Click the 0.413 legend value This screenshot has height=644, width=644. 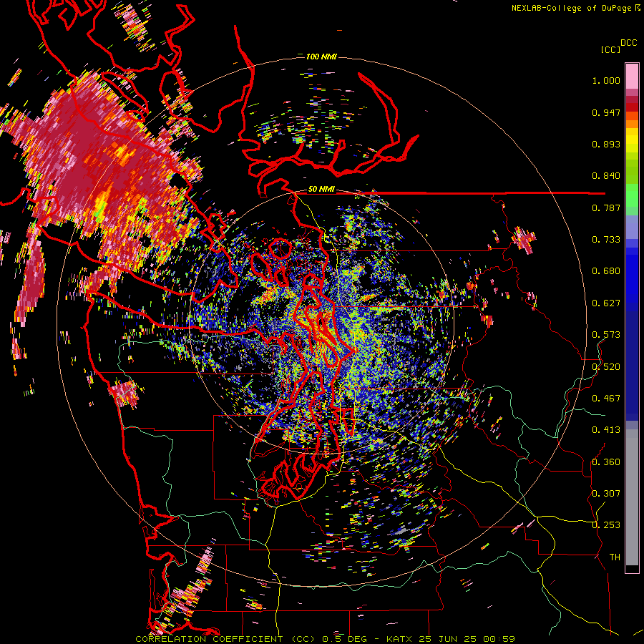606,430
